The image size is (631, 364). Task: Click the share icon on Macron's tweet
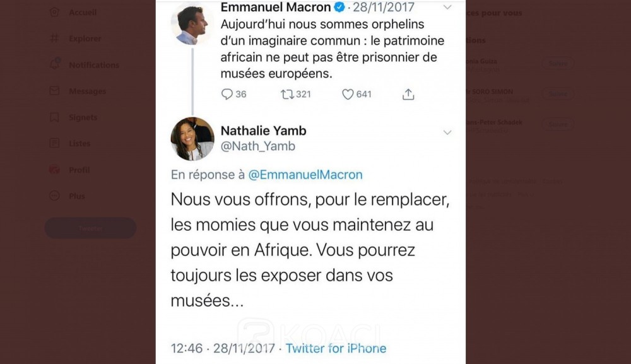(408, 95)
